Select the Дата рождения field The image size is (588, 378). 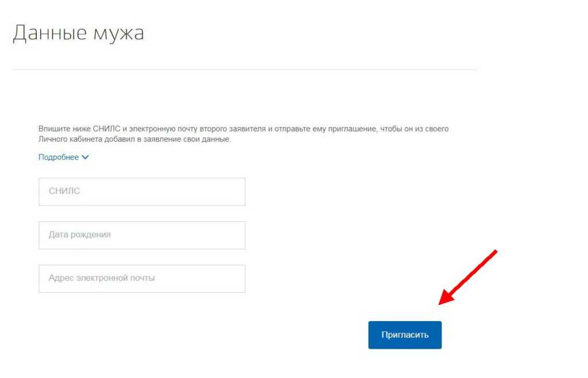click(142, 235)
